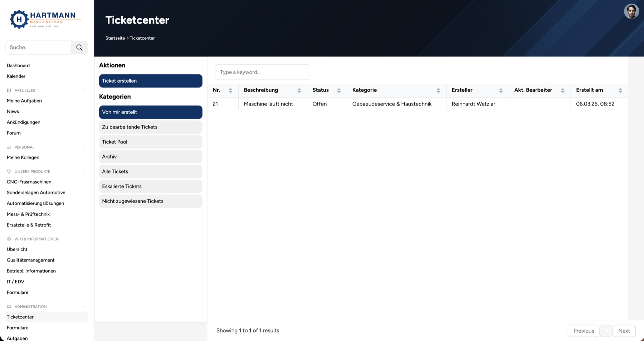Click the Nr. column sort control
This screenshot has width=644, height=341.
click(x=230, y=90)
